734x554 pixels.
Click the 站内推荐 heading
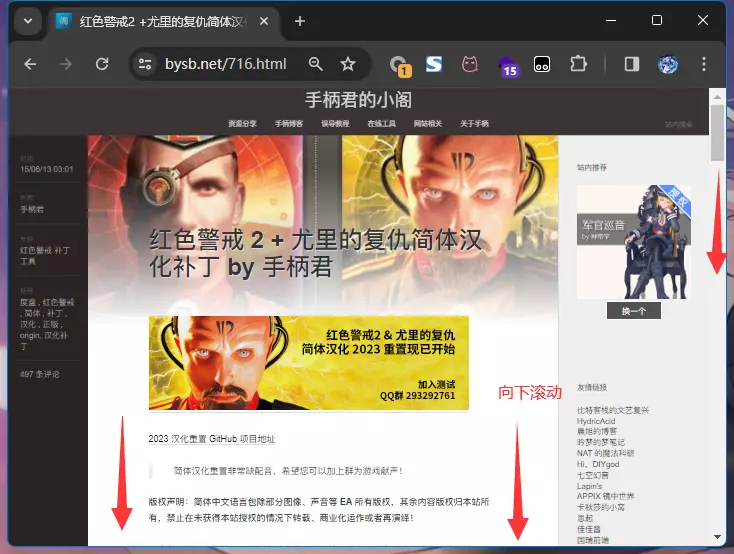point(592,167)
